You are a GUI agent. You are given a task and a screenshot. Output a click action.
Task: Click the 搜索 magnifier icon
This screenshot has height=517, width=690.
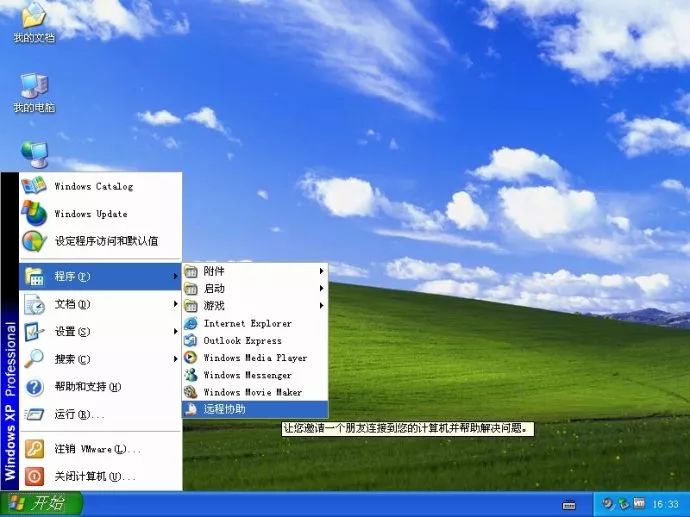(x=34, y=359)
